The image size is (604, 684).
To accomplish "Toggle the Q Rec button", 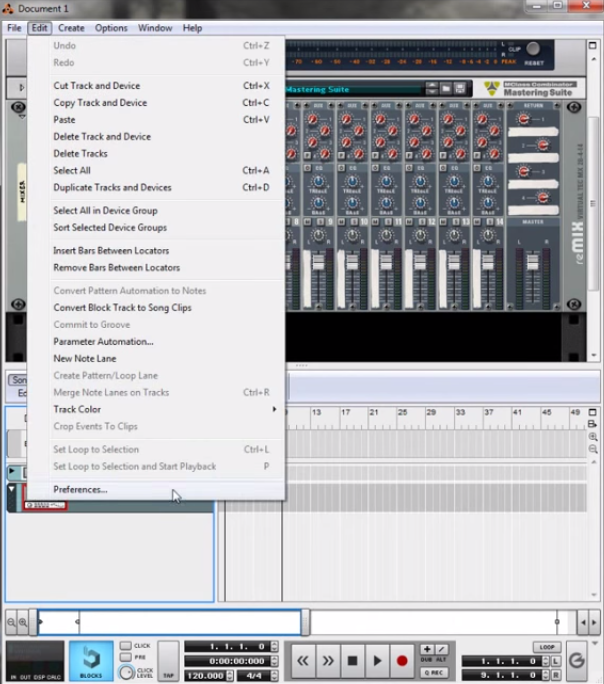I will (434, 673).
